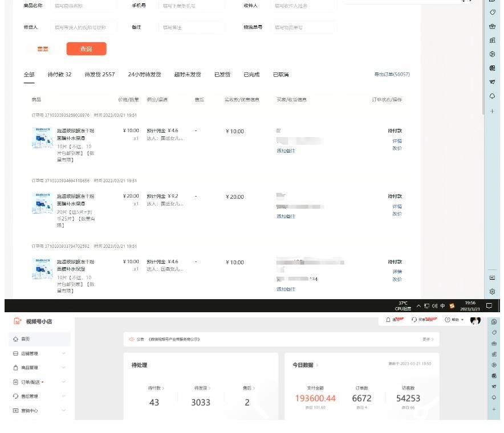
Task: Open 详情 for the ¥20.00 order
Action: (x=397, y=207)
